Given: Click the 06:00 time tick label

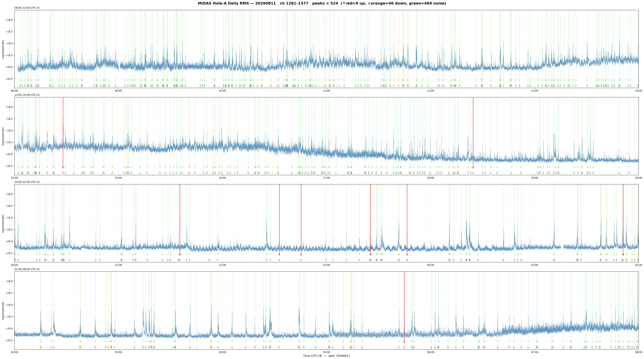Looking at the screenshot, I should (x=430, y=352).
